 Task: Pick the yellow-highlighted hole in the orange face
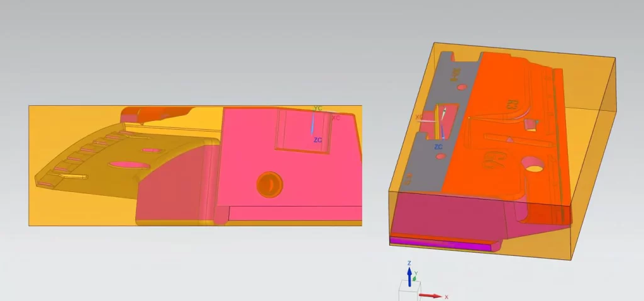pyautogui.click(x=533, y=164)
